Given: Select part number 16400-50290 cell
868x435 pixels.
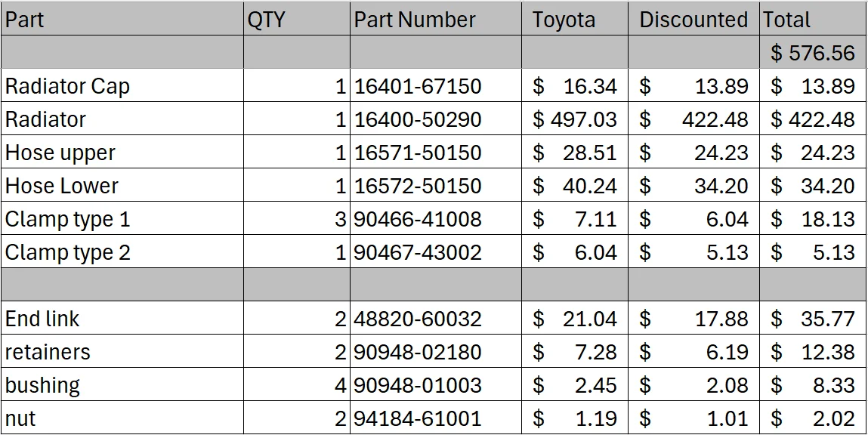Looking at the screenshot, I should tap(436, 119).
